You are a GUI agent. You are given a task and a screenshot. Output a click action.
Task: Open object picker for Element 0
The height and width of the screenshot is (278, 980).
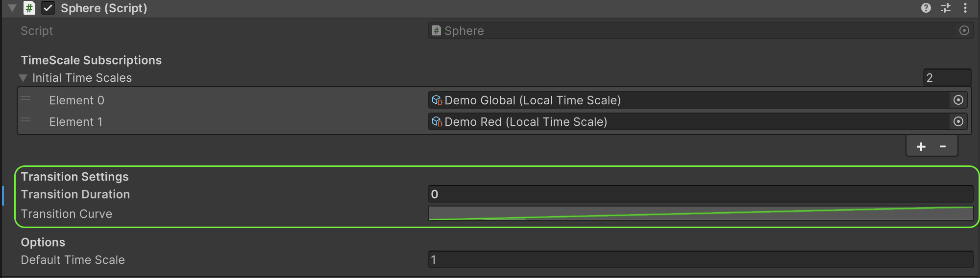[x=958, y=100]
